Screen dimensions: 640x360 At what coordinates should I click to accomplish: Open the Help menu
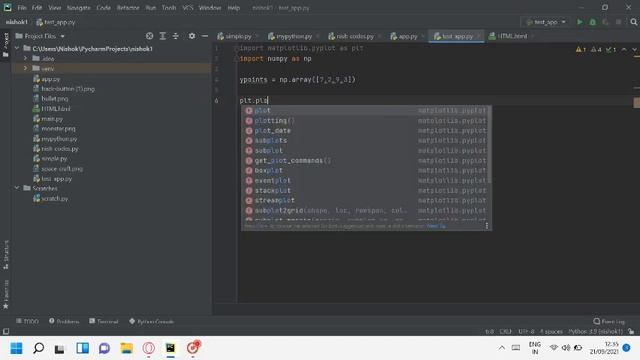[x=233, y=7]
